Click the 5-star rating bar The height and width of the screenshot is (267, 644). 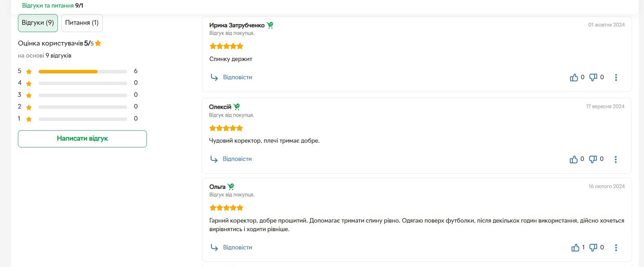(83, 72)
